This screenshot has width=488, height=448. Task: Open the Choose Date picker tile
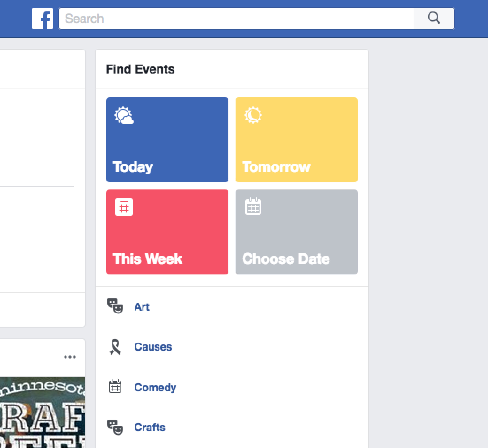coord(297,232)
